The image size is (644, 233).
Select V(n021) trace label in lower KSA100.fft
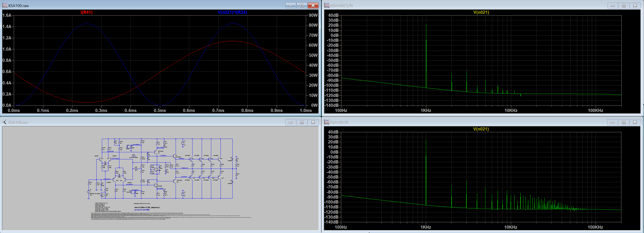(x=481, y=129)
